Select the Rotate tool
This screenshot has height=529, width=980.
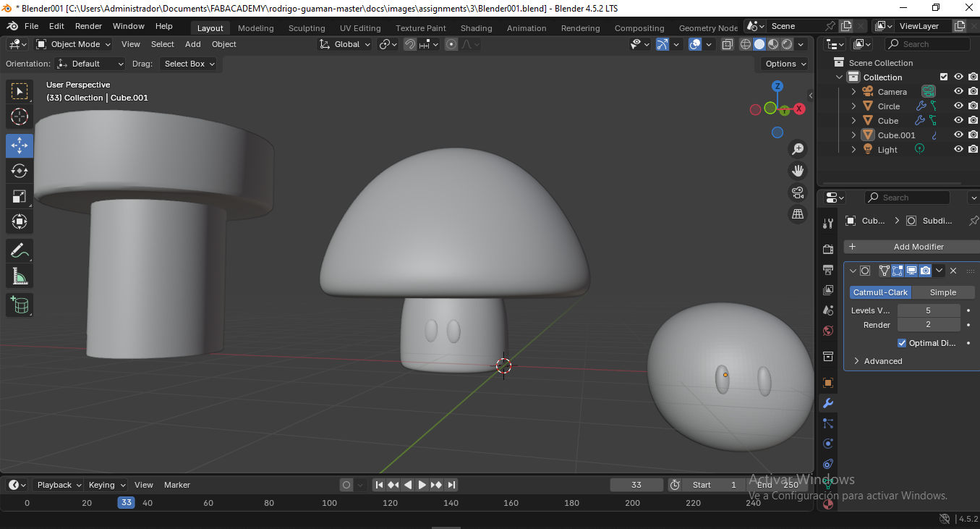(x=19, y=171)
